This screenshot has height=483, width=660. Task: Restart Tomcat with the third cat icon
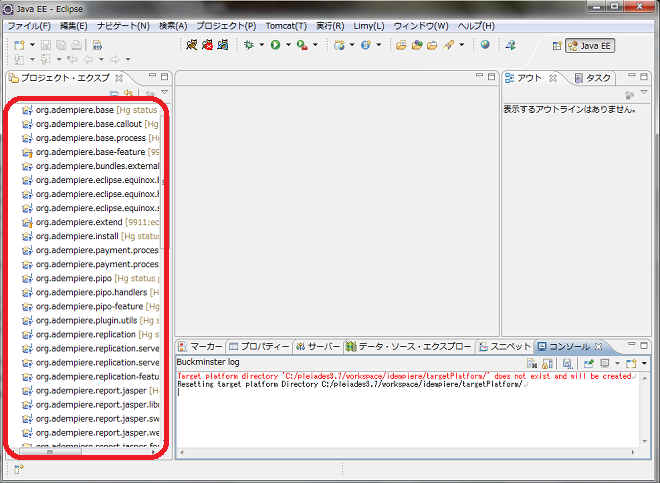click(223, 45)
